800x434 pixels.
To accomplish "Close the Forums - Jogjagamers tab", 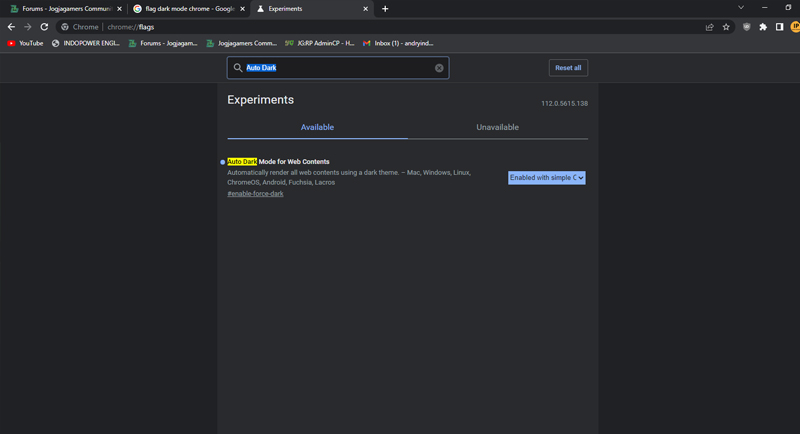I will pos(119,9).
